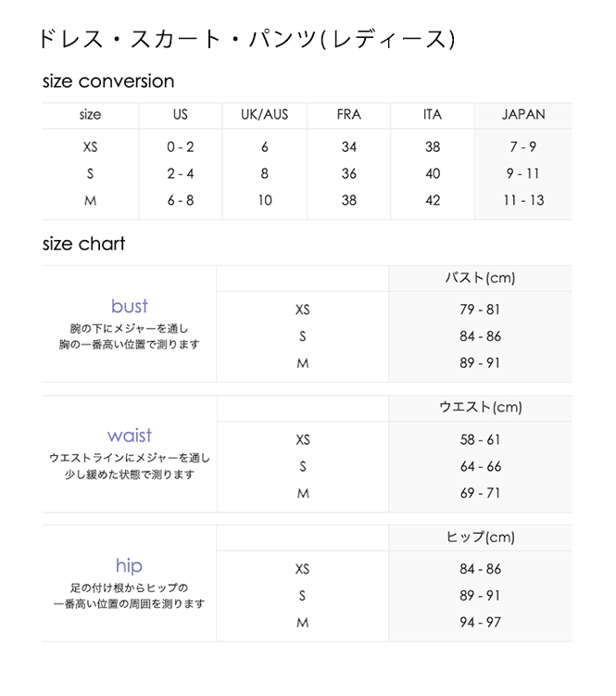Click the US size value 6 - 8
Viewport: 616px width, 696px height.
point(181,200)
